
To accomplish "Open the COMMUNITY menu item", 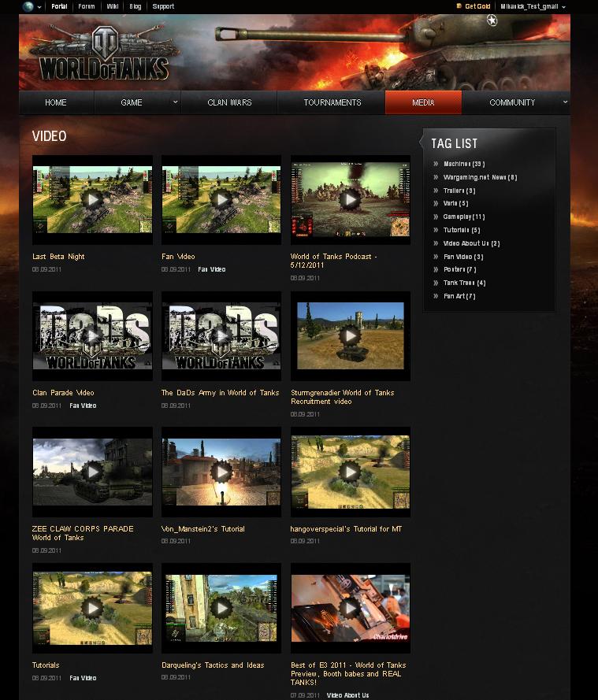I will coord(512,102).
